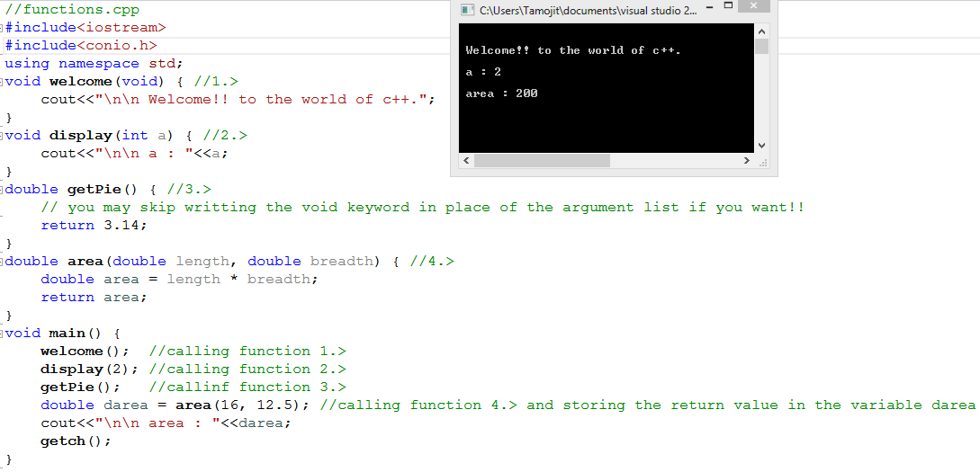Click the 'return 3.14;' statement
Image resolution: width=980 pixels, height=472 pixels.
point(94,226)
